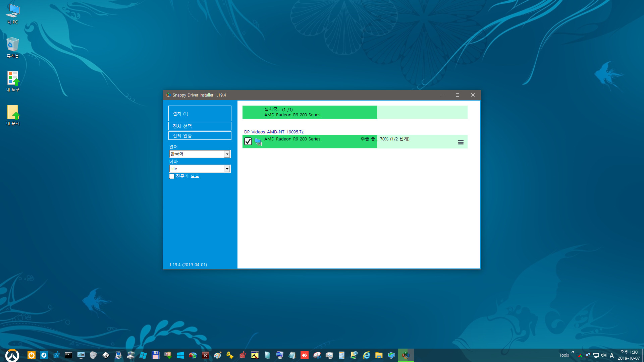Open the Overwatch-logo start button on taskbar

[x=12, y=355]
